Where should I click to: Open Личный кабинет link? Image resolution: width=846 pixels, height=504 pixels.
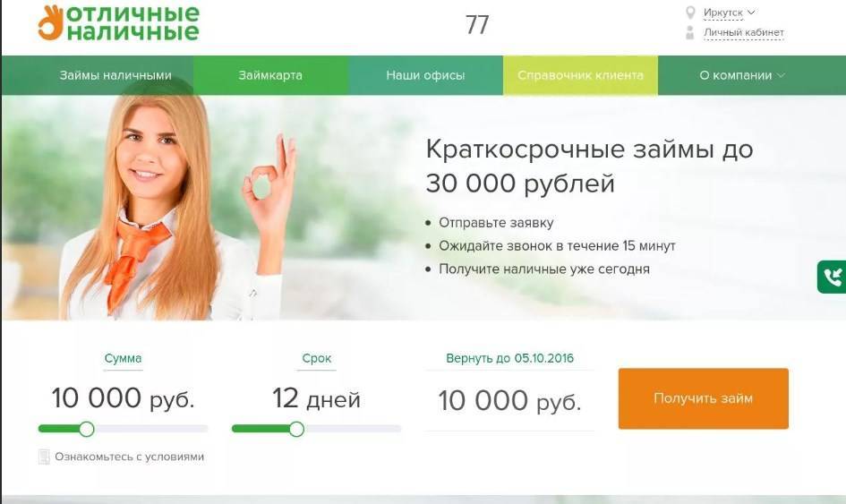[x=743, y=32]
